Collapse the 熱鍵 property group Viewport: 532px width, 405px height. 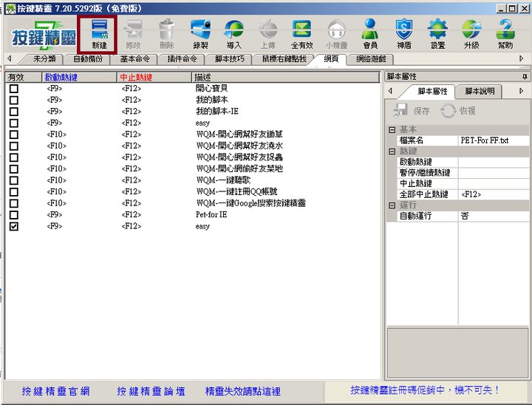[x=392, y=151]
